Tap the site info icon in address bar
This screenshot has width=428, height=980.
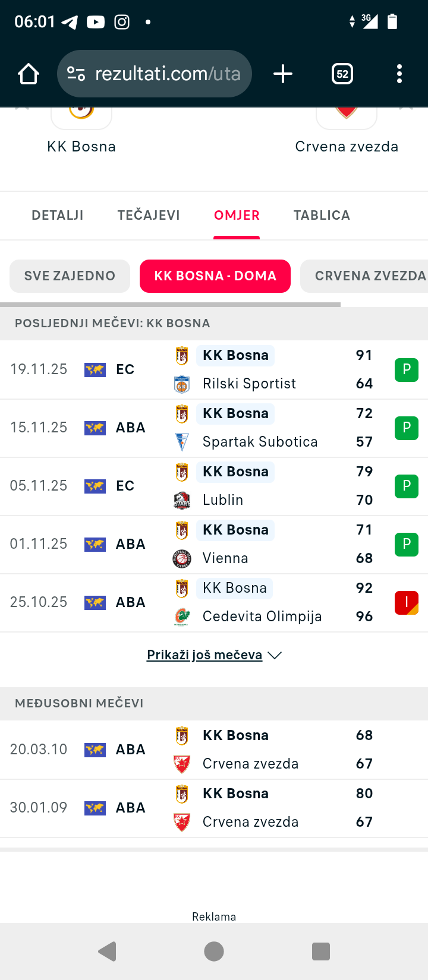coord(76,74)
